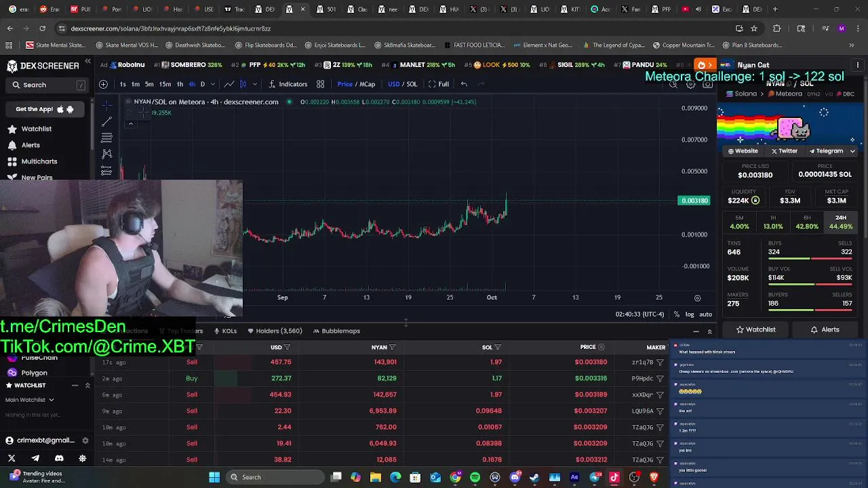Enter Full screen chart mode
Viewport: 868px width, 488px height.
[439, 84]
